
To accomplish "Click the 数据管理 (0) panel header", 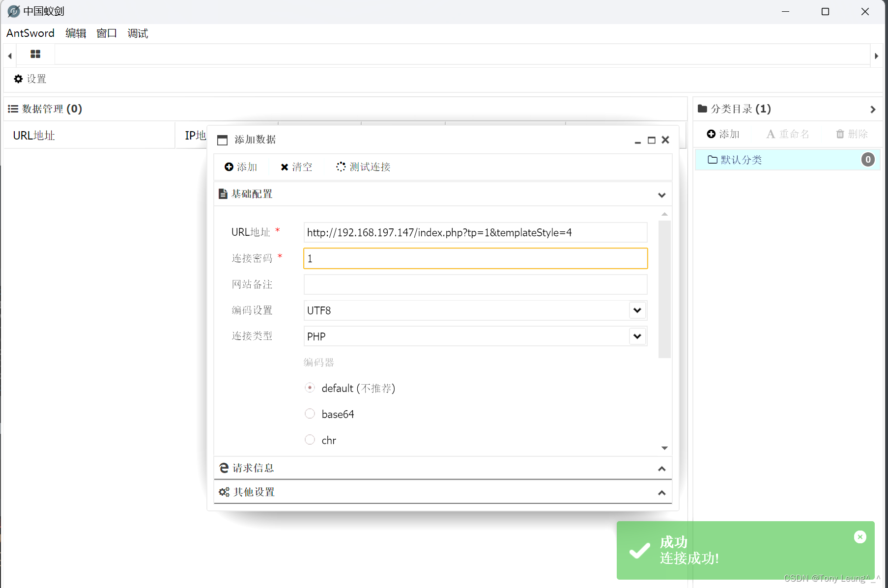I will pos(345,109).
